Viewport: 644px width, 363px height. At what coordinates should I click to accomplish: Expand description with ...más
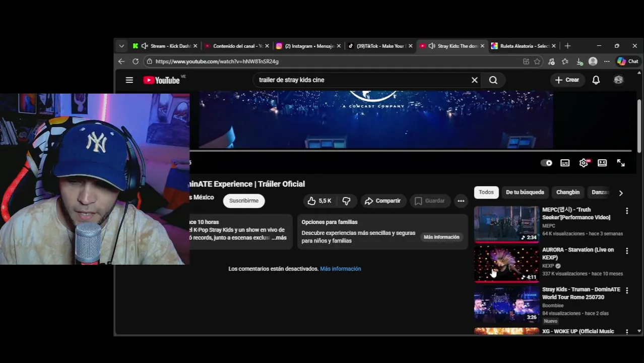(x=279, y=237)
